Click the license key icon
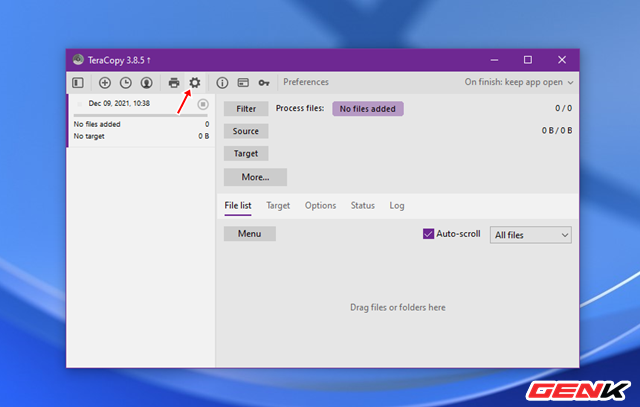640x407 pixels. point(264,83)
